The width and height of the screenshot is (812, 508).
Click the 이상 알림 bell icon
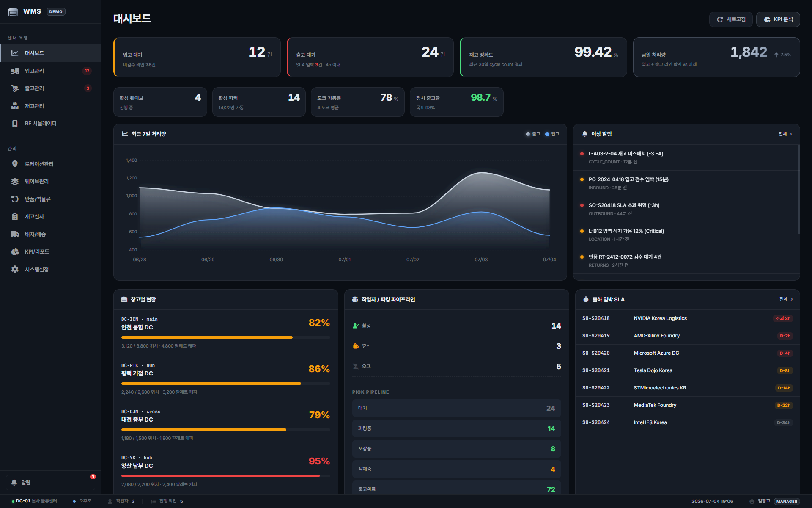(584, 134)
